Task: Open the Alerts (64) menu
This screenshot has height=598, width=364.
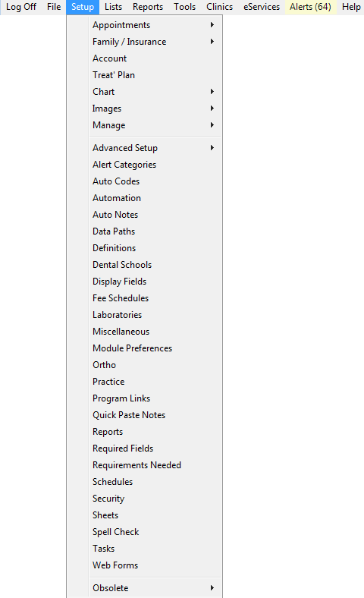Action: (x=310, y=7)
